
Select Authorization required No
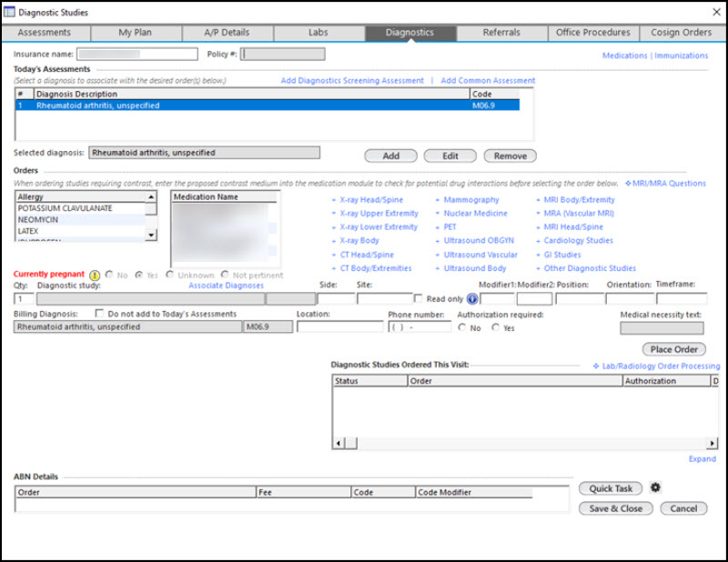coord(462,327)
